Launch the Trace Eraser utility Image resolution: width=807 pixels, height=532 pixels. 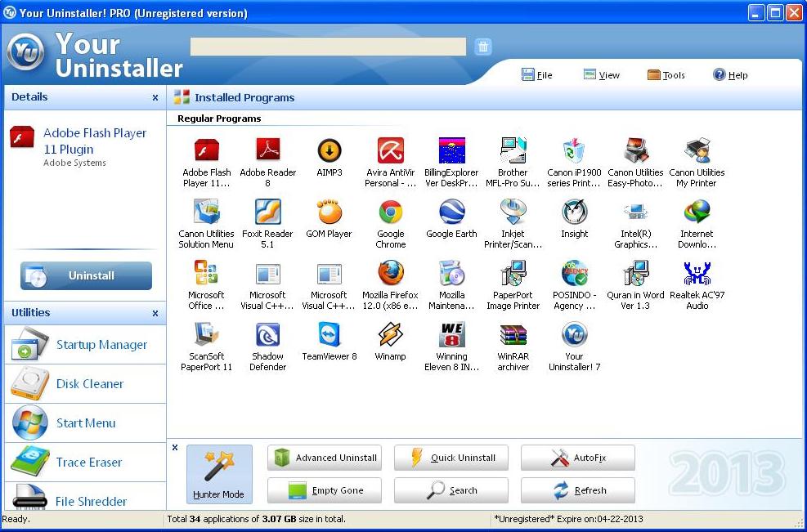[85, 462]
